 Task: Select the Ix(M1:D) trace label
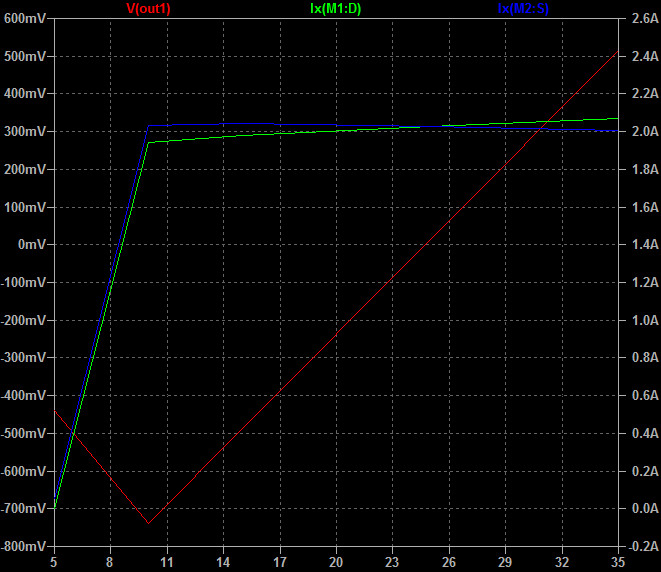coord(336,8)
